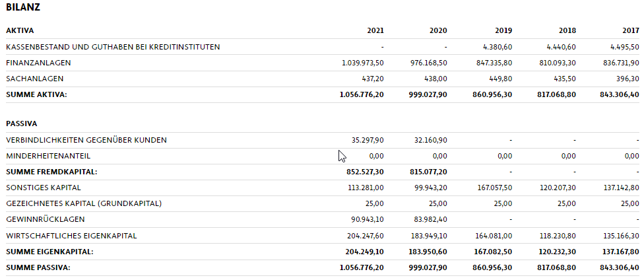The image size is (644, 280).
Task: Select Verbindlichkeiten gegenüber Kunden row label
Action: (86, 140)
